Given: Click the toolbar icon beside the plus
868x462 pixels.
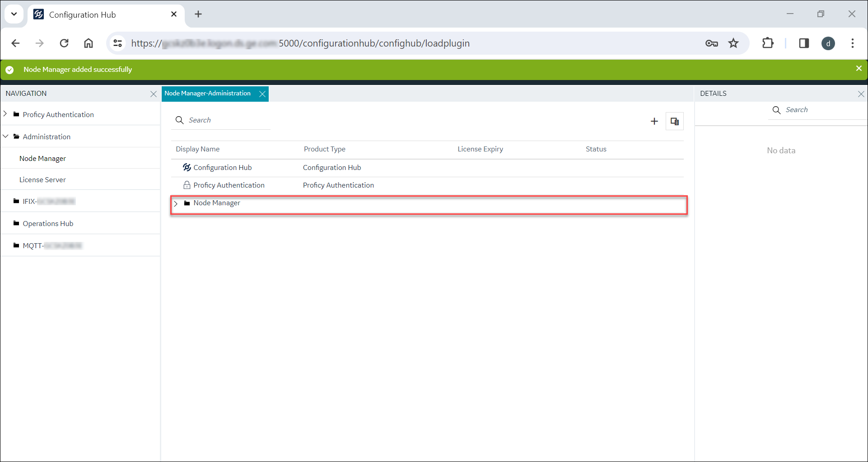Looking at the screenshot, I should pyautogui.click(x=675, y=121).
